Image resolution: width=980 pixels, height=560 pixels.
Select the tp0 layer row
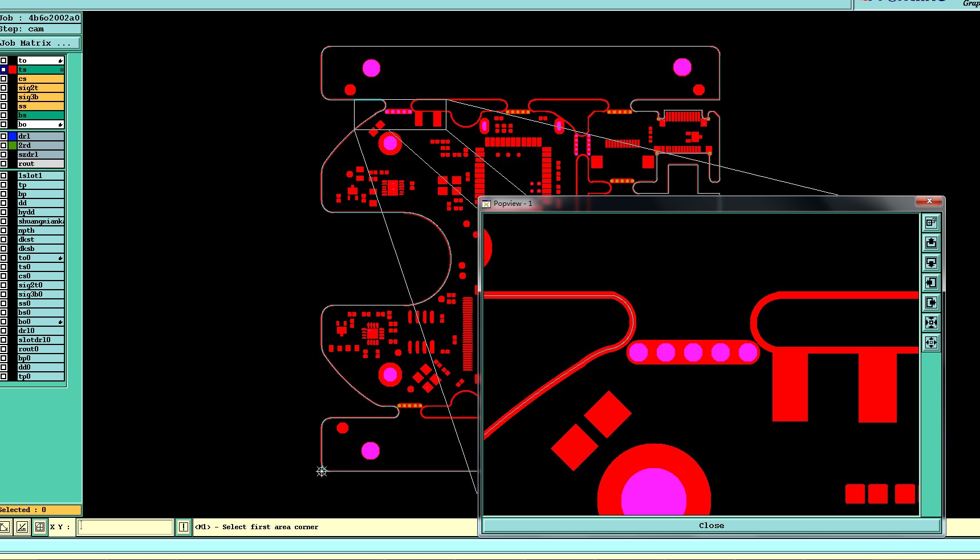click(x=40, y=376)
